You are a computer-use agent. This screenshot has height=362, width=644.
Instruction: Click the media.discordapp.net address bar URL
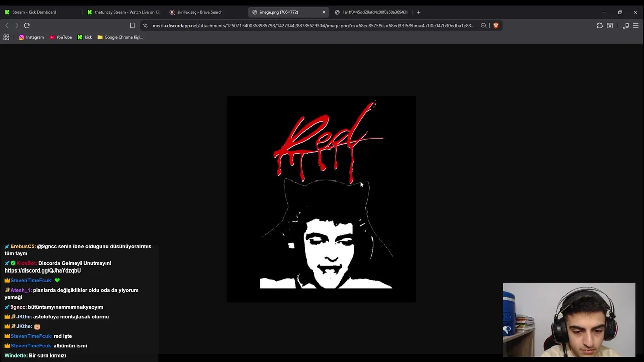pos(313,26)
